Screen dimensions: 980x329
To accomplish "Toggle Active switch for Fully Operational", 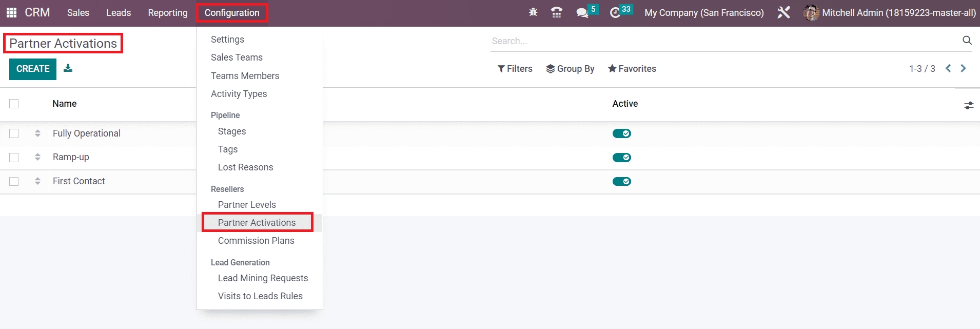I will 621,133.
